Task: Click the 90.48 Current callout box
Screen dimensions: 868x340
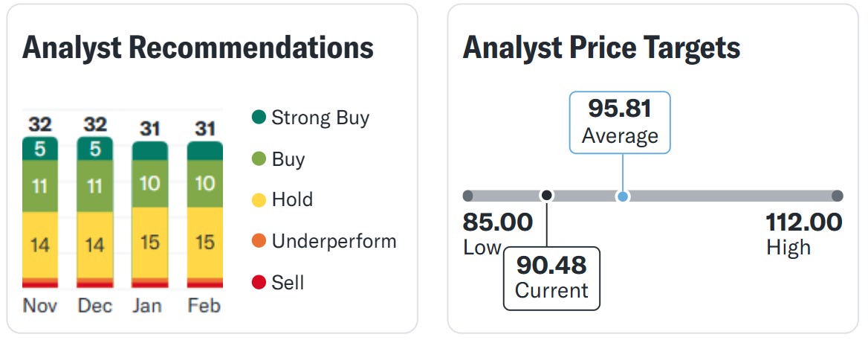Action: click(x=551, y=277)
